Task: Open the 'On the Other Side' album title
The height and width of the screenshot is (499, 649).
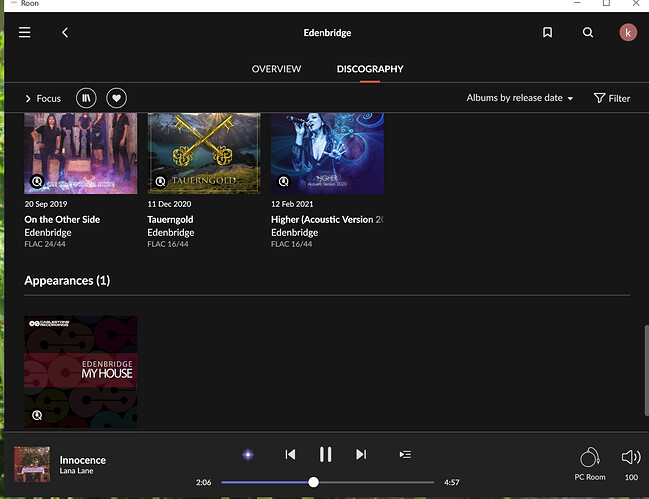Action: (62, 219)
